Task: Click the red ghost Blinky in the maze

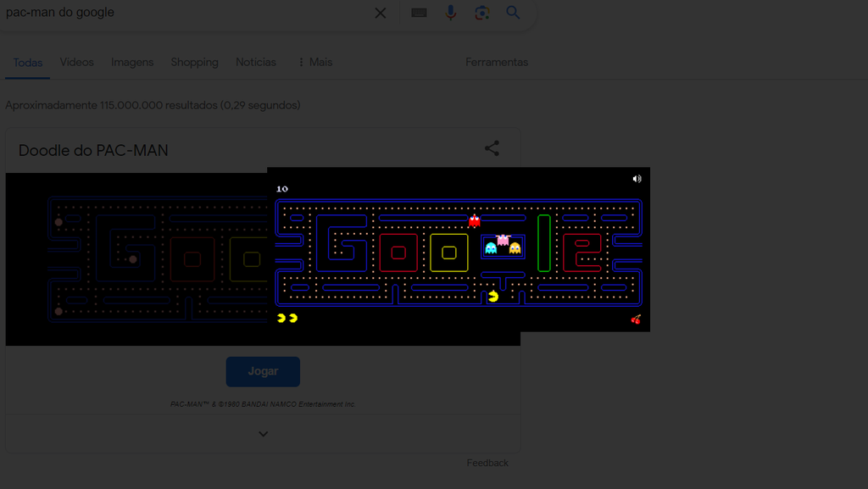Action: [474, 222]
